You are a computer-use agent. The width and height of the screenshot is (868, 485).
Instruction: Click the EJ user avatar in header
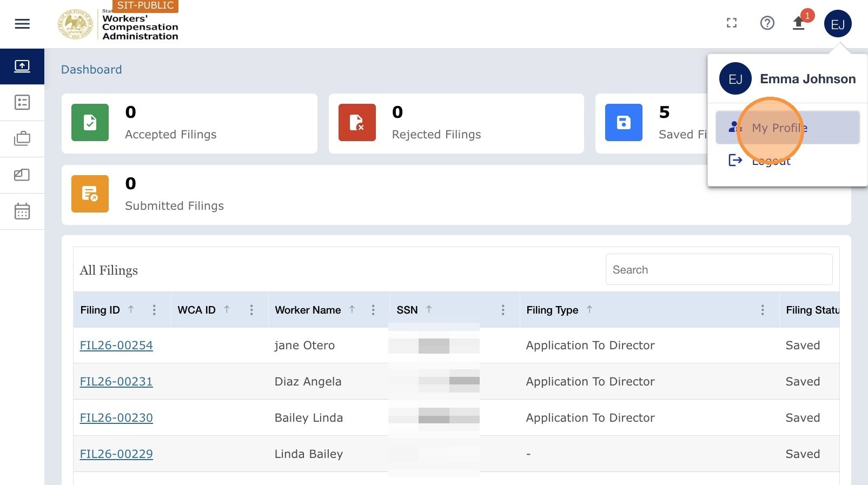[838, 24]
